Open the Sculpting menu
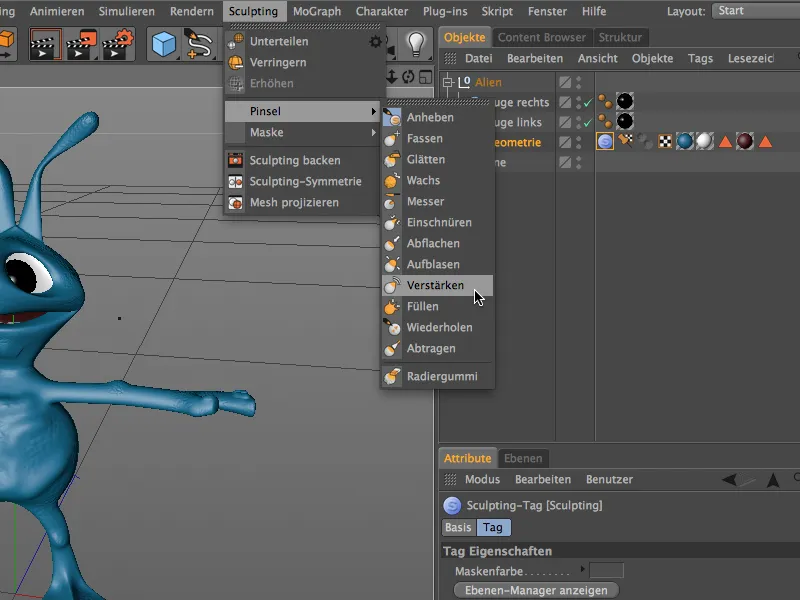The width and height of the screenshot is (800, 600). click(x=254, y=11)
